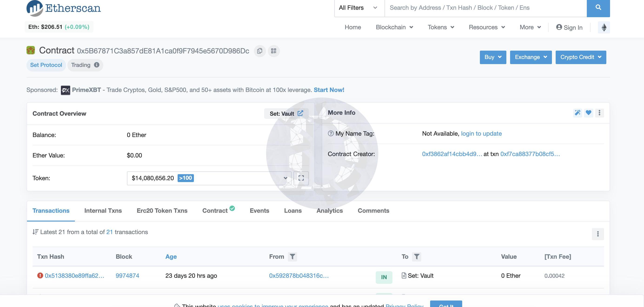Image resolution: width=644 pixels, height=307 pixels.
Task: Click the Eth price $206.51 badge
Action: click(59, 27)
